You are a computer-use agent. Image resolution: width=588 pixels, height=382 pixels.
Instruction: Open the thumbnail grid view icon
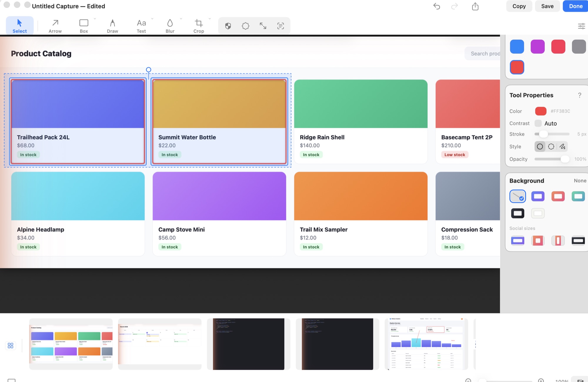(11, 346)
